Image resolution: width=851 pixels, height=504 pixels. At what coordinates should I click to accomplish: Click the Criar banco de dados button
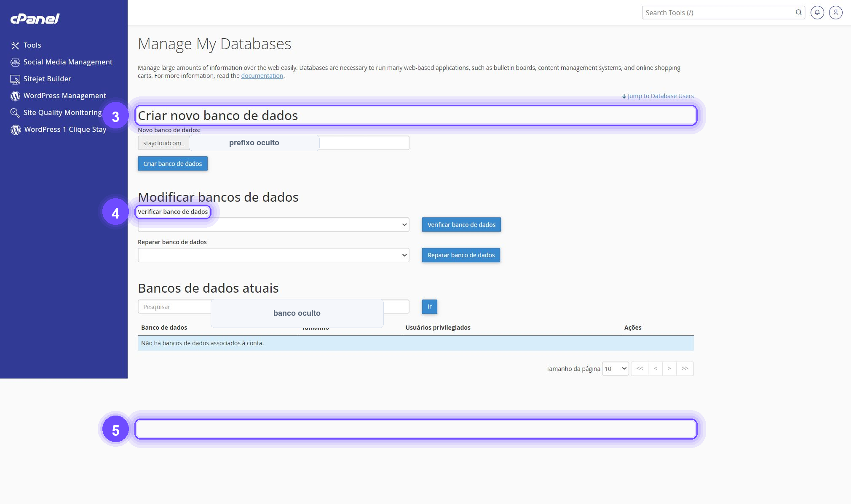173,164
